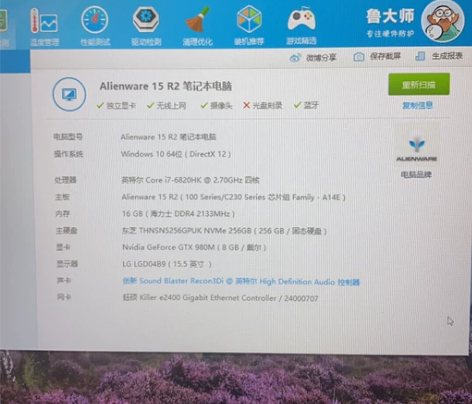Select the Killer e2400 Gigabit Ethernet text
Screen dimensions: 472x404
click(220, 298)
